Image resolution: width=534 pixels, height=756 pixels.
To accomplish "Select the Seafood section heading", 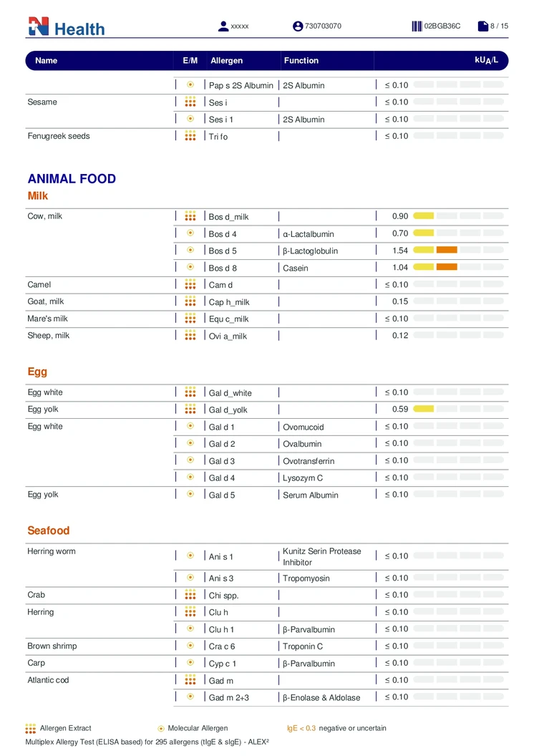I will [x=49, y=530].
